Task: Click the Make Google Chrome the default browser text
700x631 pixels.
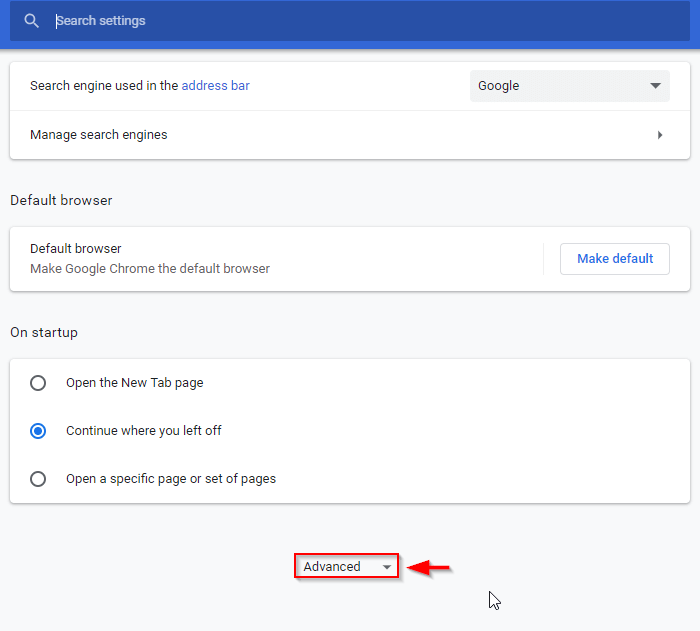Action: click(150, 269)
